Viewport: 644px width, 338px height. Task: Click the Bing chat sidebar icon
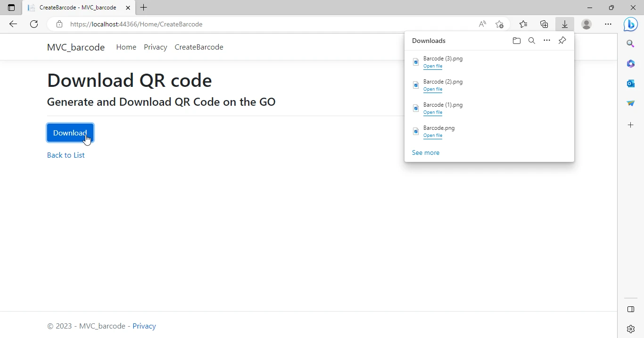click(x=630, y=24)
